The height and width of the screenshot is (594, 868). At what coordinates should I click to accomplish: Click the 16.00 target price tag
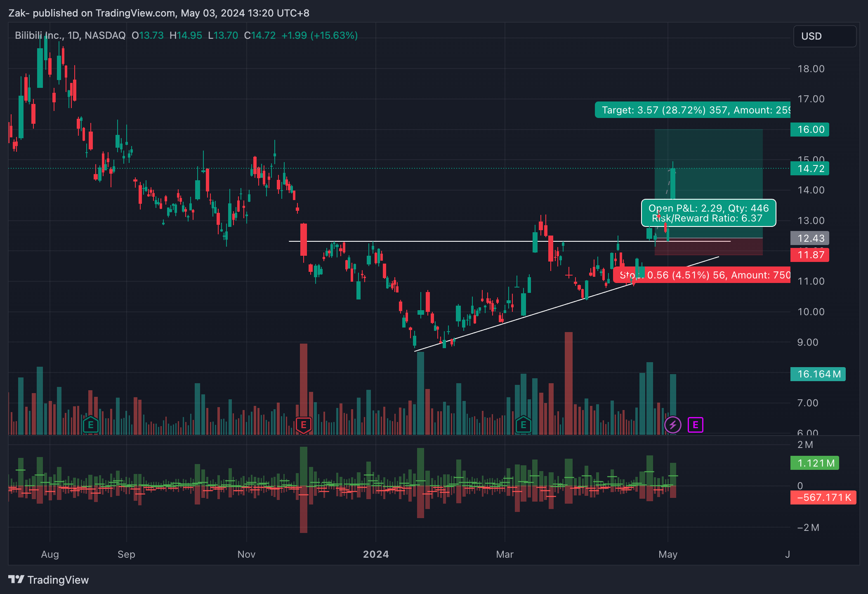click(810, 130)
